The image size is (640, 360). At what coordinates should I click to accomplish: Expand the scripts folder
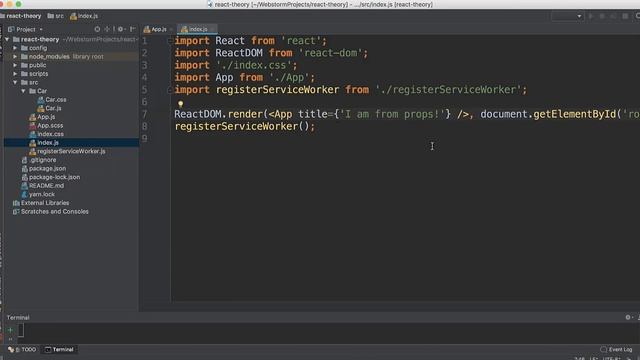pyautogui.click(x=15, y=73)
